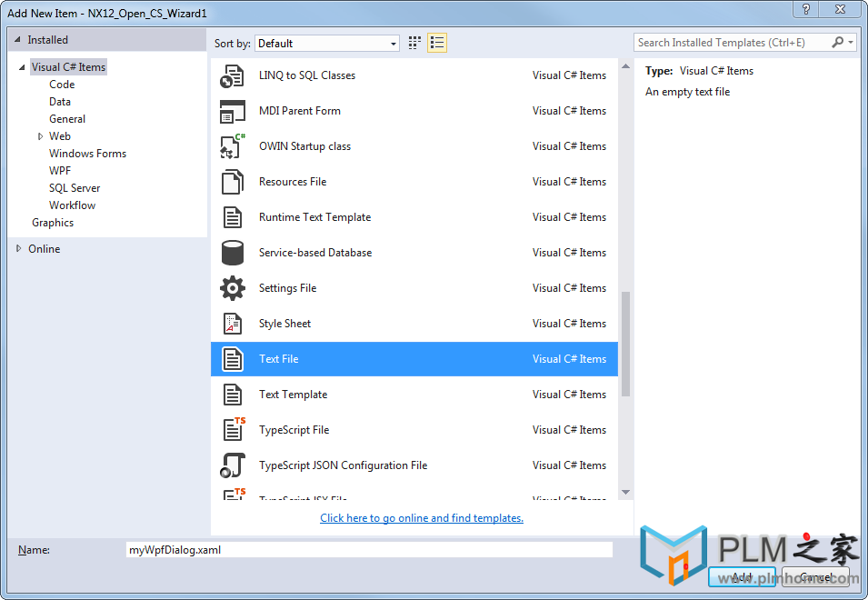Switch to small icons view

(414, 43)
